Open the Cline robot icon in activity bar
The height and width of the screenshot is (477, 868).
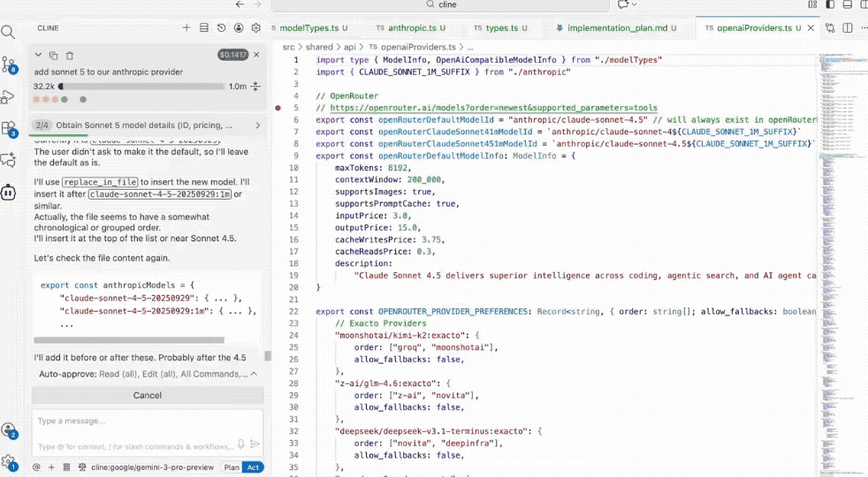tap(8, 193)
